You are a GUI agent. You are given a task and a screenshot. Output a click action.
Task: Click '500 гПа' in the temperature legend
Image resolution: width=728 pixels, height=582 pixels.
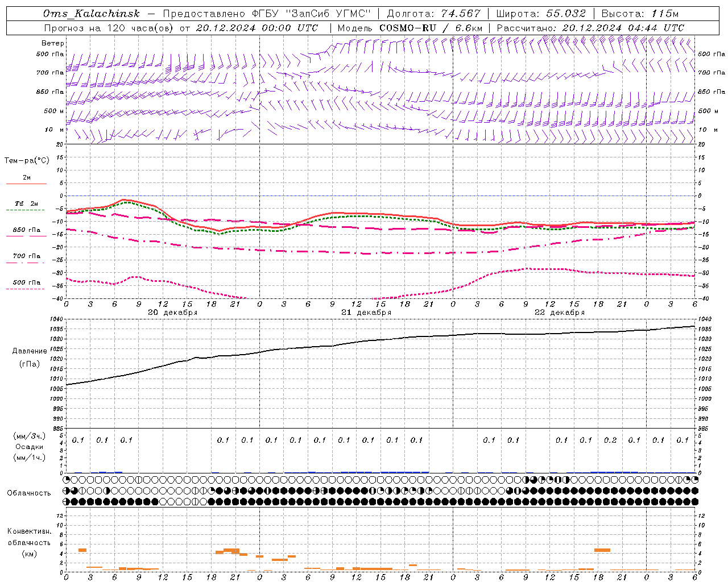coord(27,282)
